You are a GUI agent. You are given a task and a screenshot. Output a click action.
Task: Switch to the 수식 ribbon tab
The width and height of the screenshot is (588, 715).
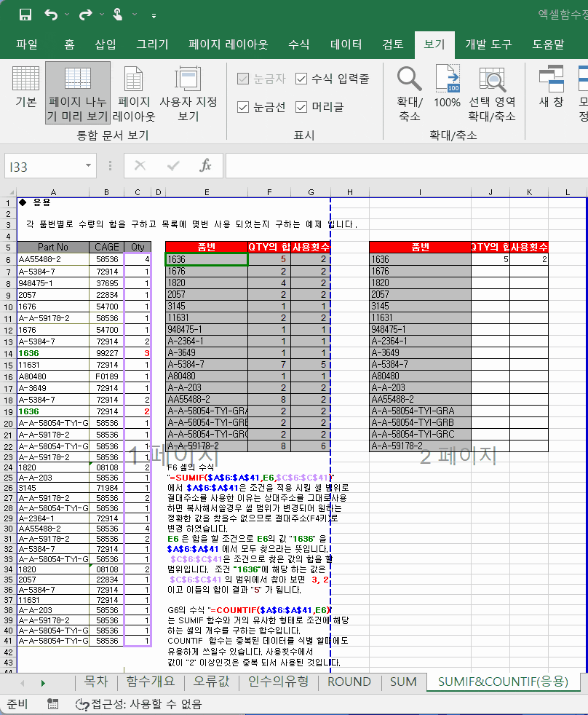point(299,44)
